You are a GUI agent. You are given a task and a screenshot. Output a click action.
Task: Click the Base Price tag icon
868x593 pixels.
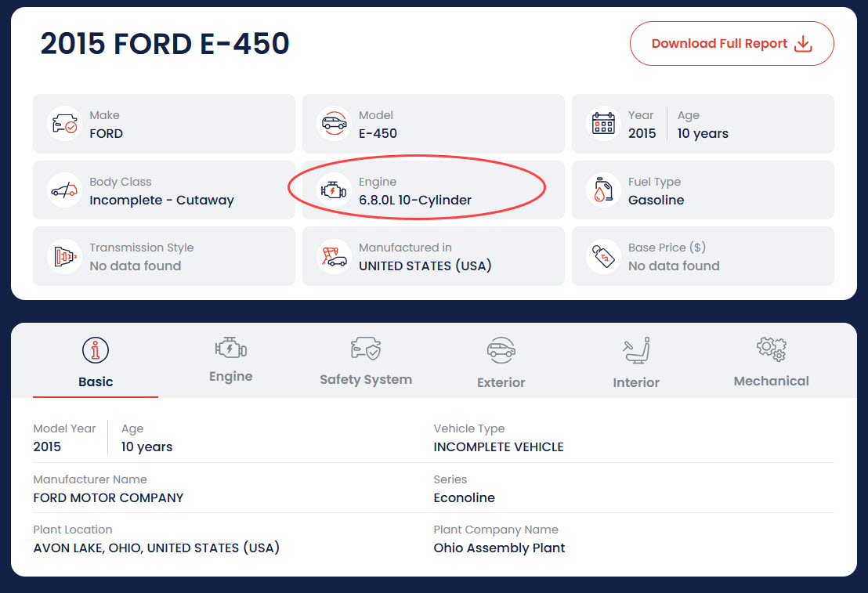click(602, 257)
